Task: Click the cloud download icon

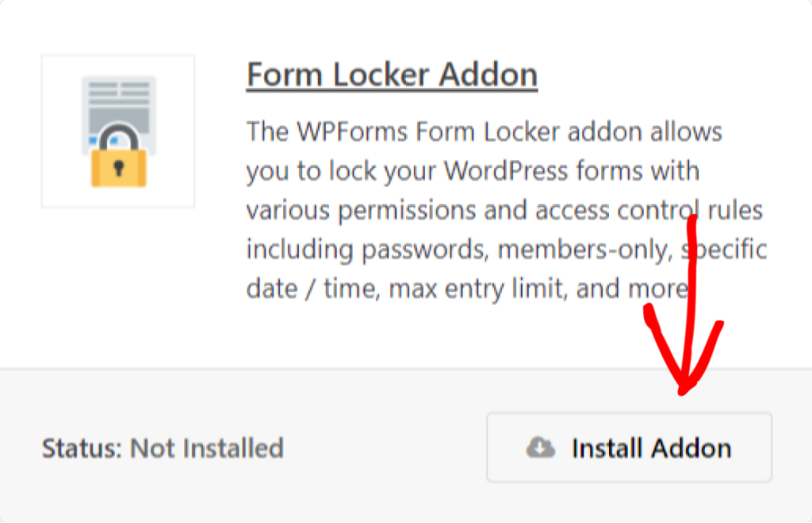Action: [x=540, y=449]
